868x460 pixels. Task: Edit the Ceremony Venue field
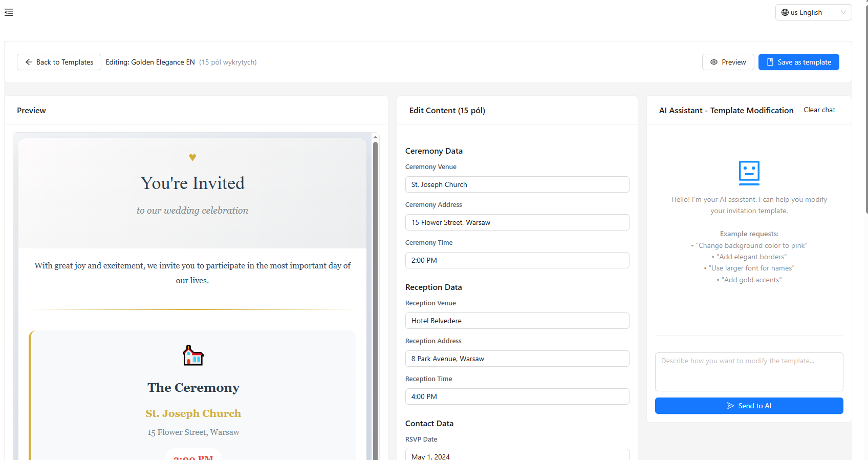(x=517, y=184)
